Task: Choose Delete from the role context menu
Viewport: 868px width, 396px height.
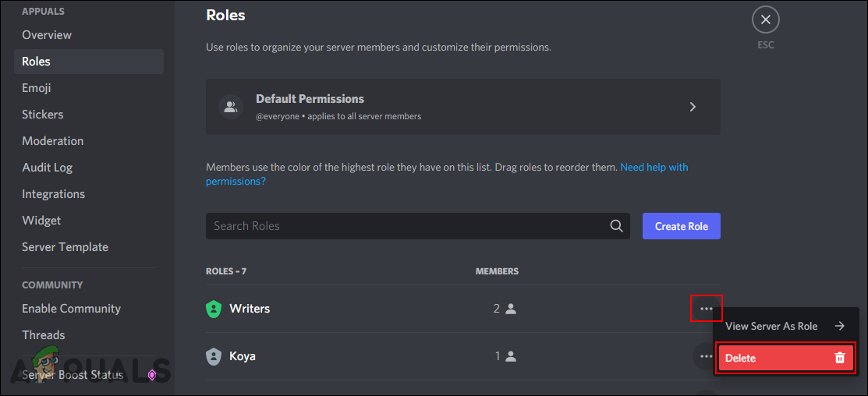Action: [785, 358]
